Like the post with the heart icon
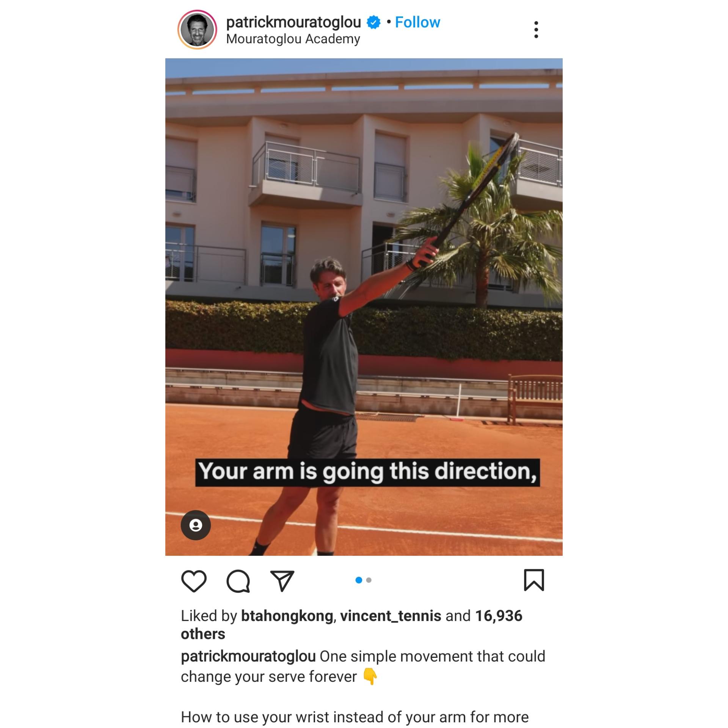 pos(194,581)
